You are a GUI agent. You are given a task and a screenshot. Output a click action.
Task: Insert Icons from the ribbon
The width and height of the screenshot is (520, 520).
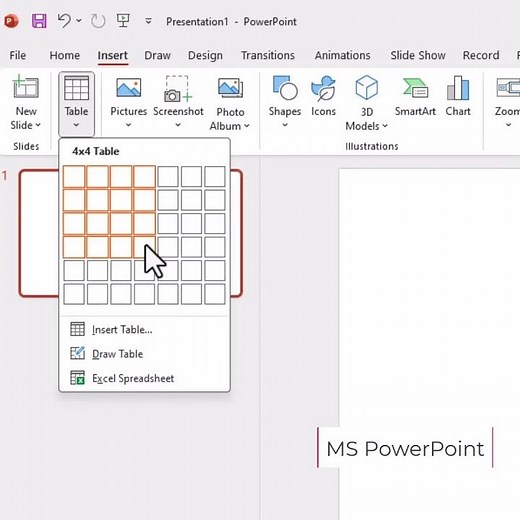pyautogui.click(x=323, y=96)
